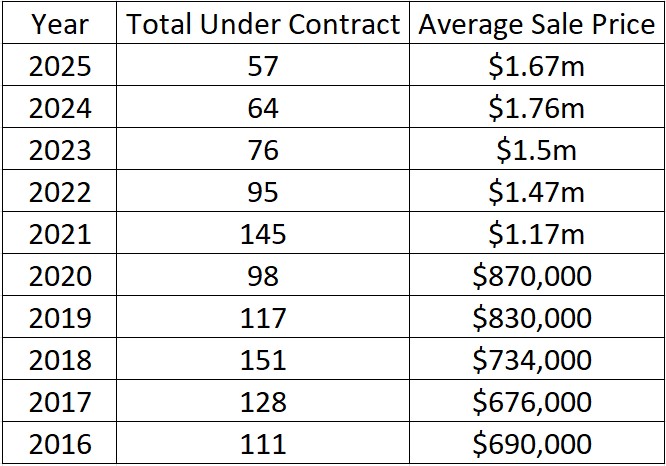The height and width of the screenshot is (466, 666).
Task: Select the 2025 year cell
Action: (x=60, y=67)
